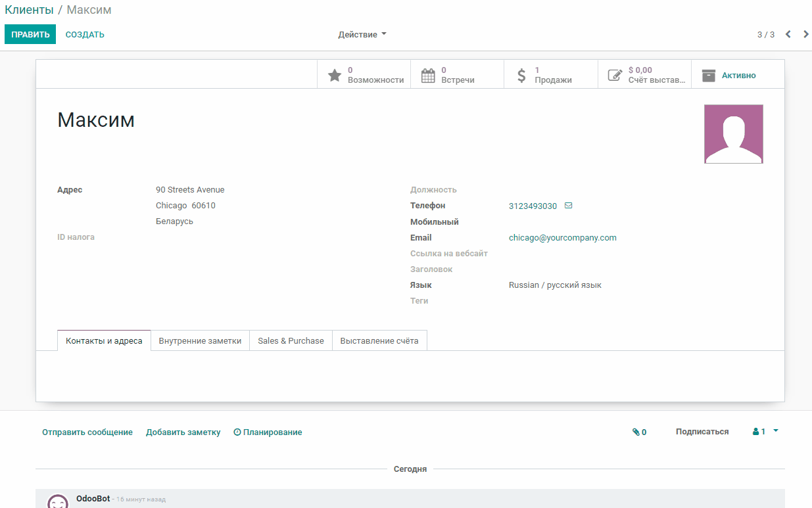Expand the followers list dropdown arrow
Viewport: 812px width, 508px height.
click(774, 431)
